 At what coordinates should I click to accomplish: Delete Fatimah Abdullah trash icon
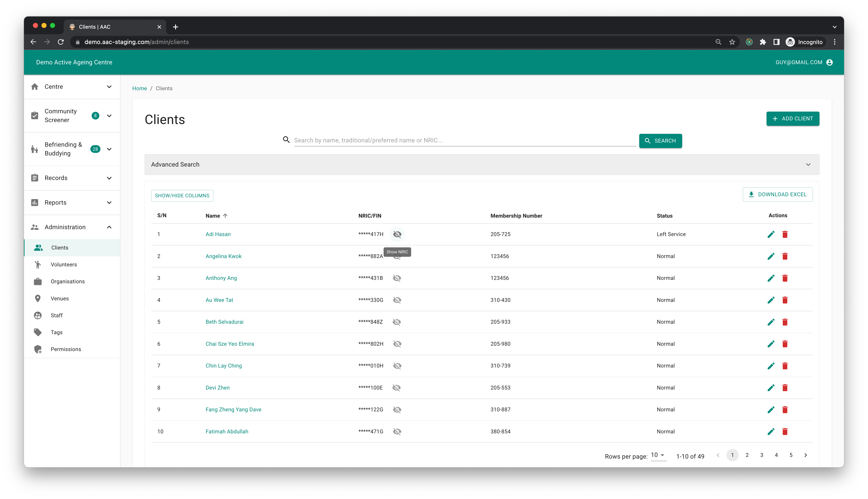785,432
